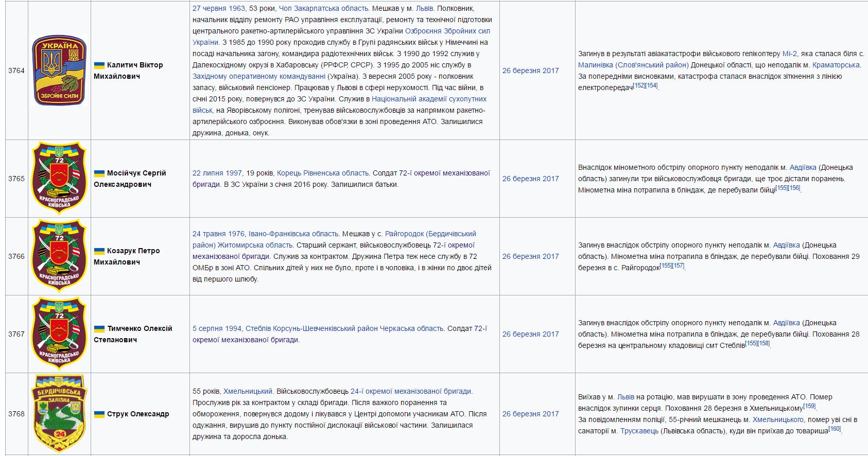The height and width of the screenshot is (456, 868).
Task: Open the Ukraine Armed Forces emblem in Калитич row
Action: click(x=59, y=71)
